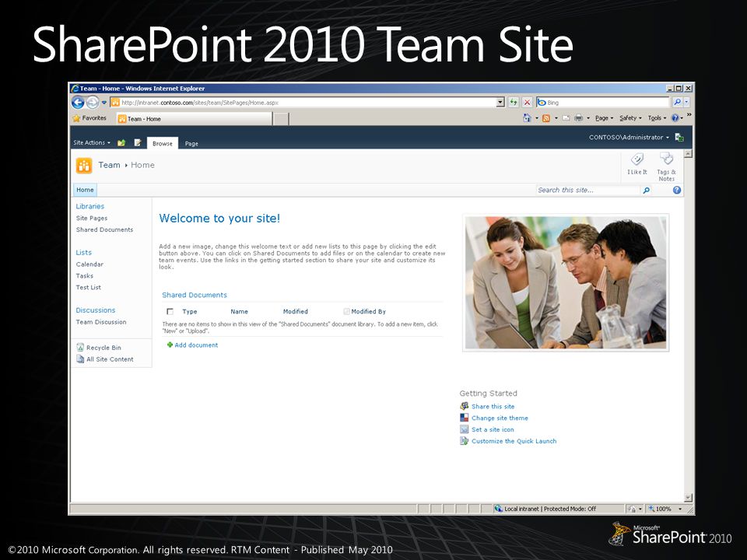Open the IE Safety menu
Image resolution: width=747 pixels, height=560 pixels.
tap(630, 118)
